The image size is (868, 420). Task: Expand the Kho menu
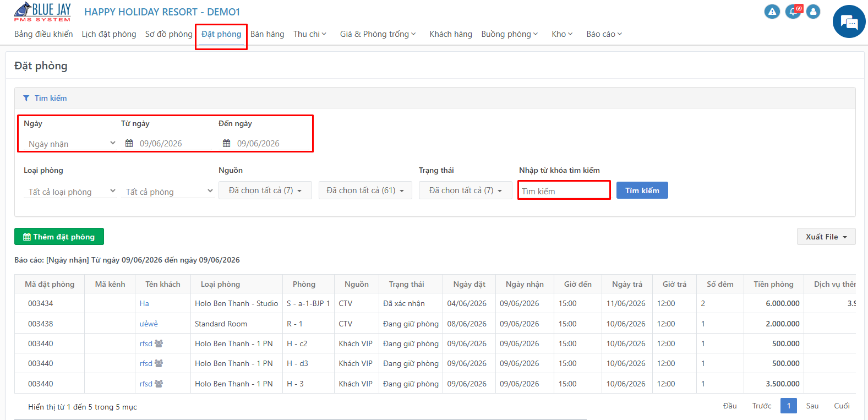[x=562, y=34]
